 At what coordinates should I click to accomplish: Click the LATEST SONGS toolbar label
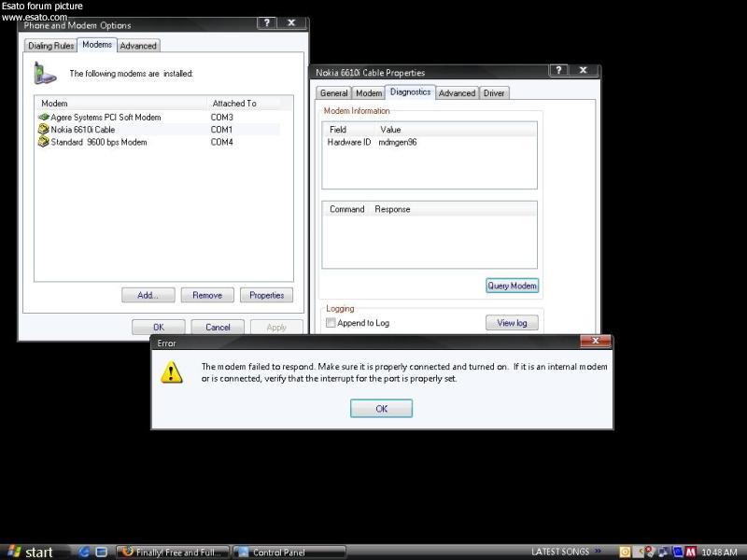(560, 552)
